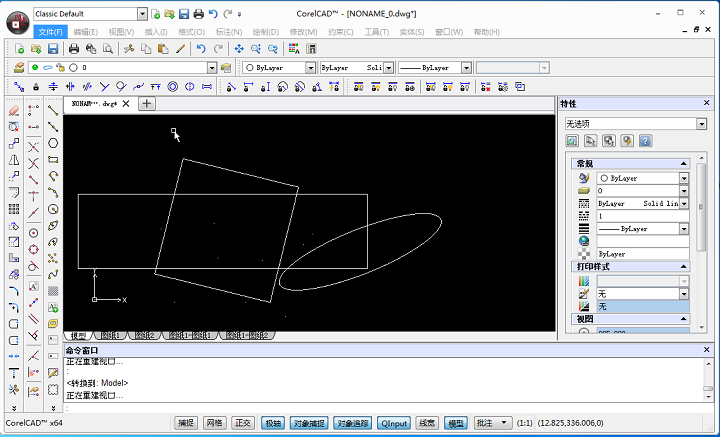Open the ByLayer line weight dropdown in toolbar
Screen dimensions: 720x437
467,68
